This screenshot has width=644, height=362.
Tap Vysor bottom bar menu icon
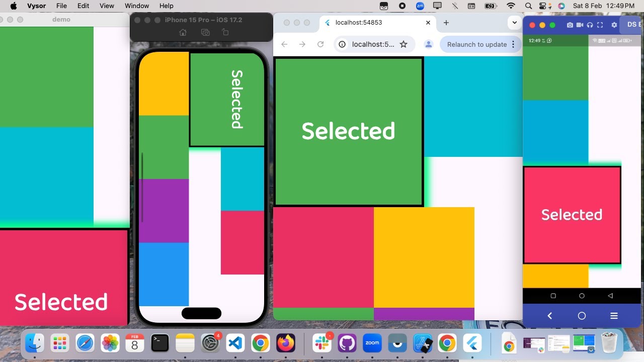614,316
